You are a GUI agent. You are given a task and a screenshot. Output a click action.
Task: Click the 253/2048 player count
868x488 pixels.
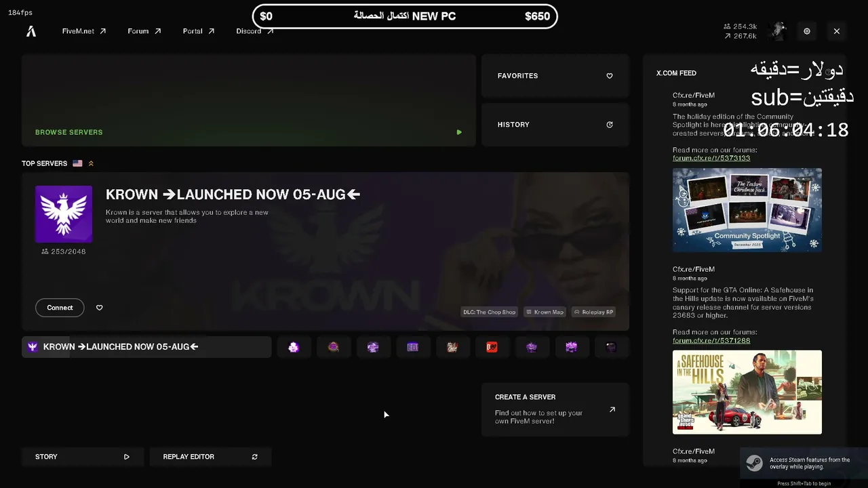[x=64, y=251]
